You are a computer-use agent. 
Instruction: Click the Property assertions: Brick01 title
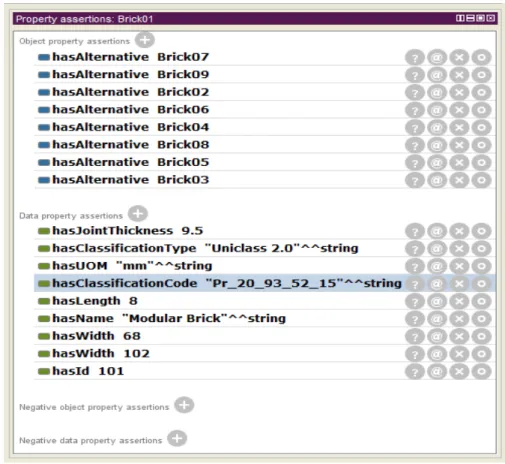pos(84,19)
